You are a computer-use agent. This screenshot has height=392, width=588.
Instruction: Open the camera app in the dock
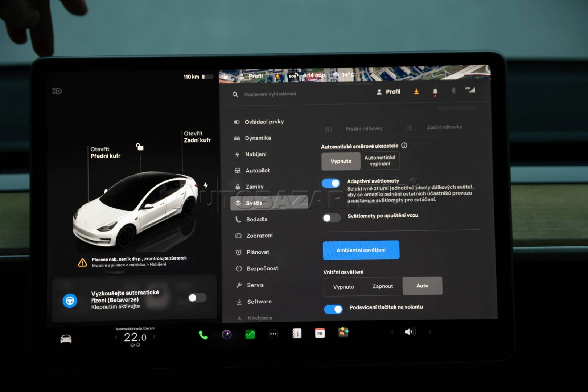pyautogui.click(x=227, y=334)
